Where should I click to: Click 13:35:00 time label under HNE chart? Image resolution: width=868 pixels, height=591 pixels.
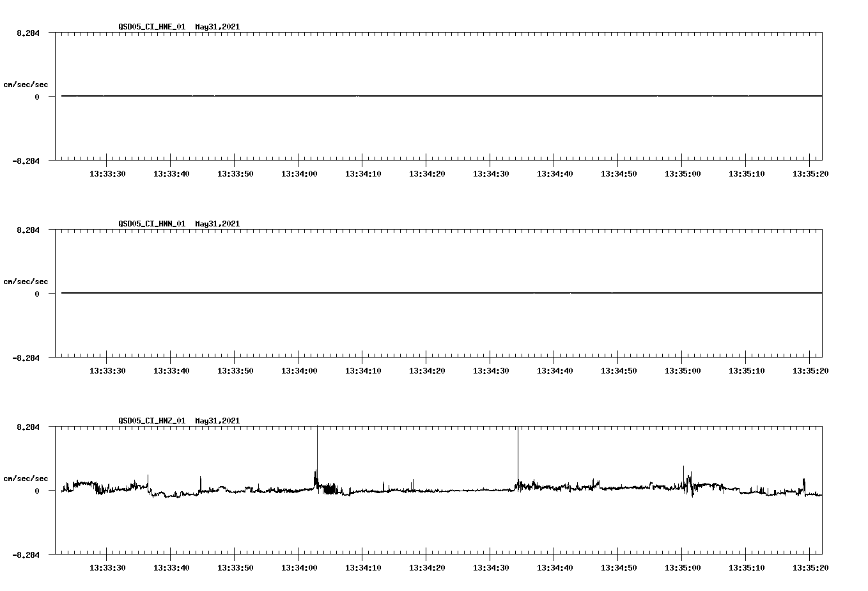tap(683, 174)
